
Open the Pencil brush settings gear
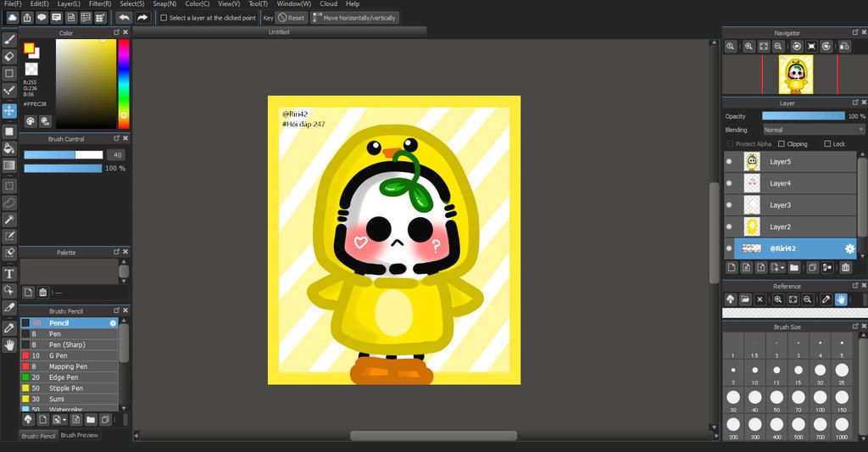click(114, 323)
